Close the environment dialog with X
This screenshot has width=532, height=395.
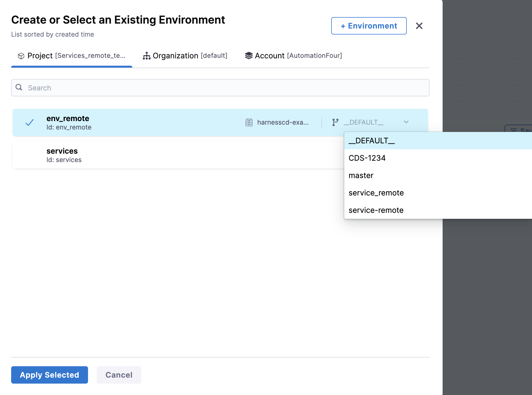pos(419,26)
